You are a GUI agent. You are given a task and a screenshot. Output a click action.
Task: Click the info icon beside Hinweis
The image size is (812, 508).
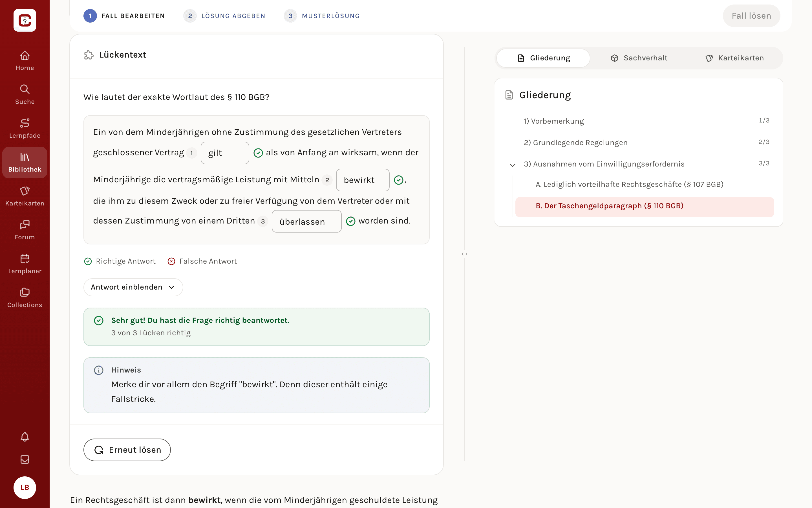(99, 370)
